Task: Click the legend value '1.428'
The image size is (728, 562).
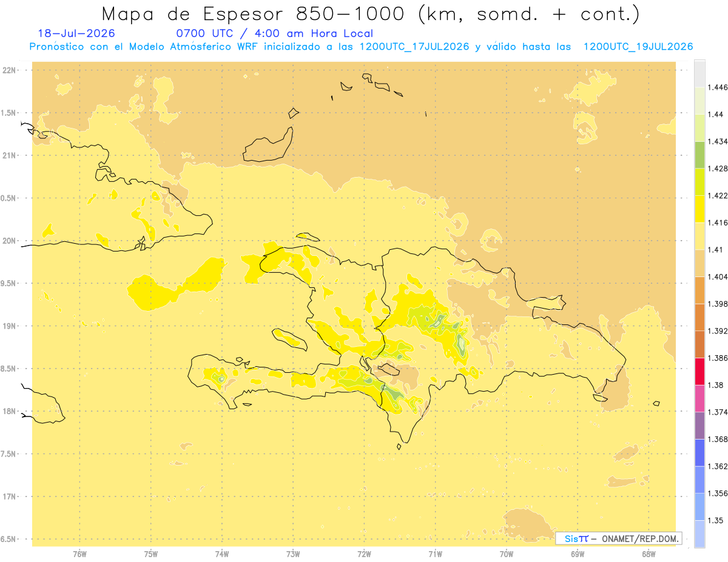Action: (x=718, y=169)
